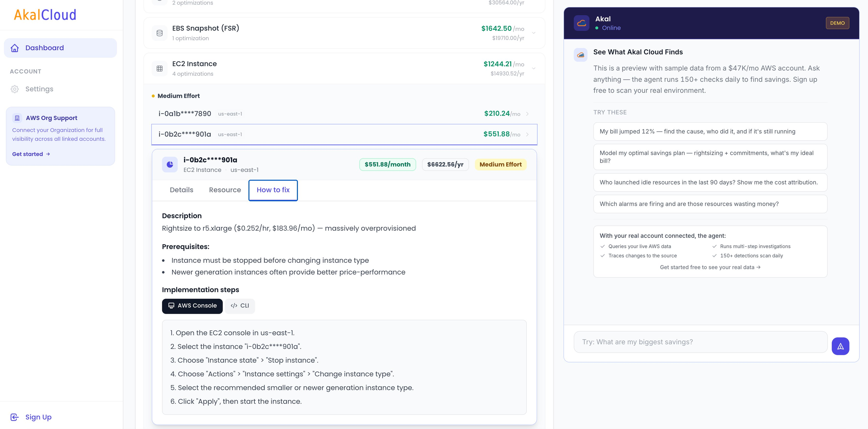Switch to the Resource tab
Image resolution: width=868 pixels, height=429 pixels.
click(225, 190)
